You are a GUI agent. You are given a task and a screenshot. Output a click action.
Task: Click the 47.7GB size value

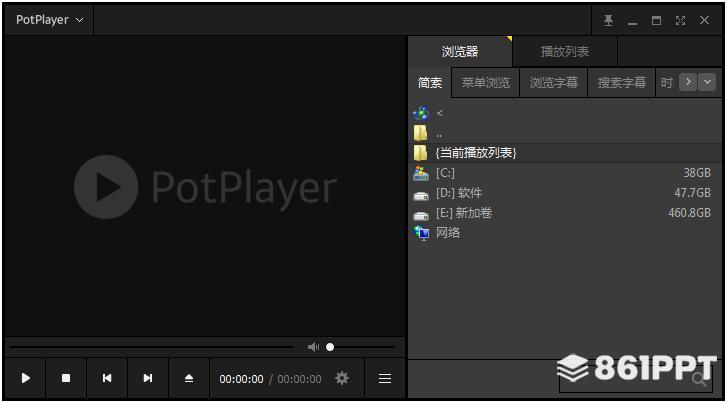(692, 193)
